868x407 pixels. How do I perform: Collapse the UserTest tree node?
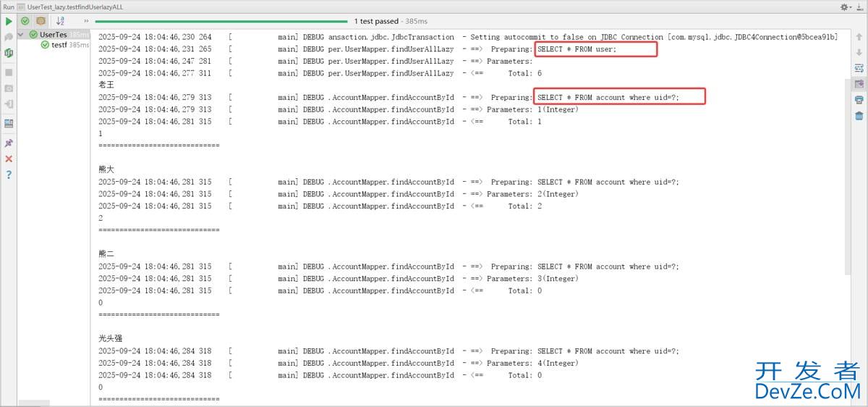22,34
